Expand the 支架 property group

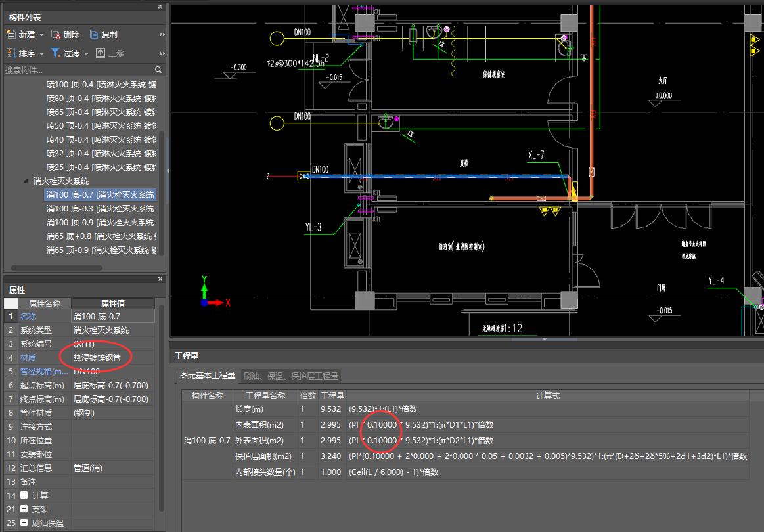(24, 508)
